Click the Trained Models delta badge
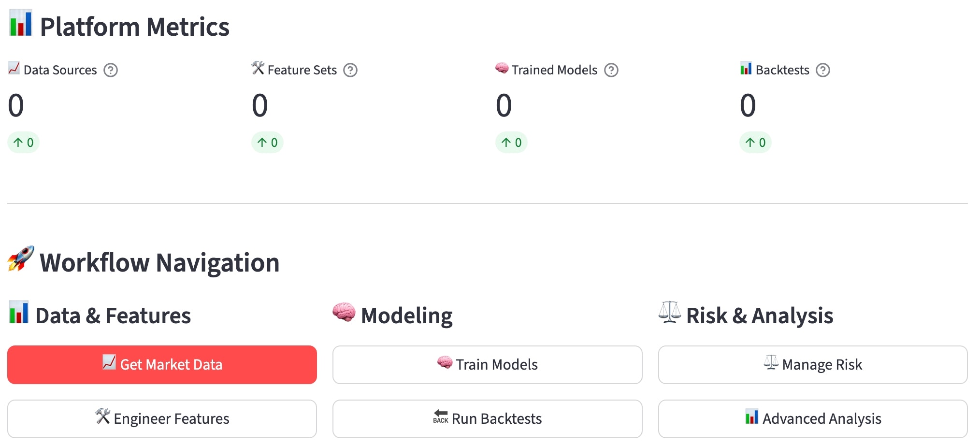This screenshot has width=980, height=445. tap(511, 143)
